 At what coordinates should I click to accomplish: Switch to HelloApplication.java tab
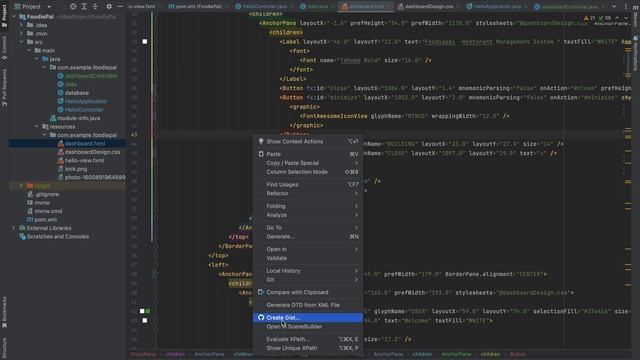[493, 7]
